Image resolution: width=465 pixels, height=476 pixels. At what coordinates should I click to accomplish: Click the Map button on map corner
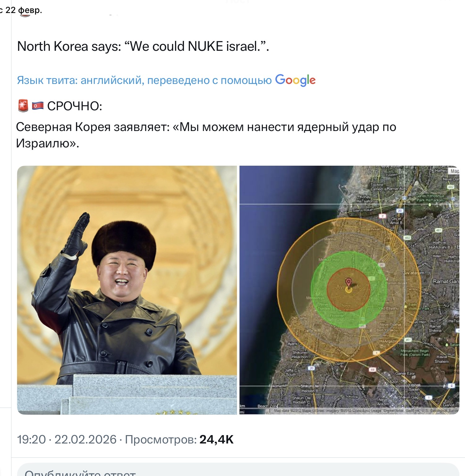454,171
